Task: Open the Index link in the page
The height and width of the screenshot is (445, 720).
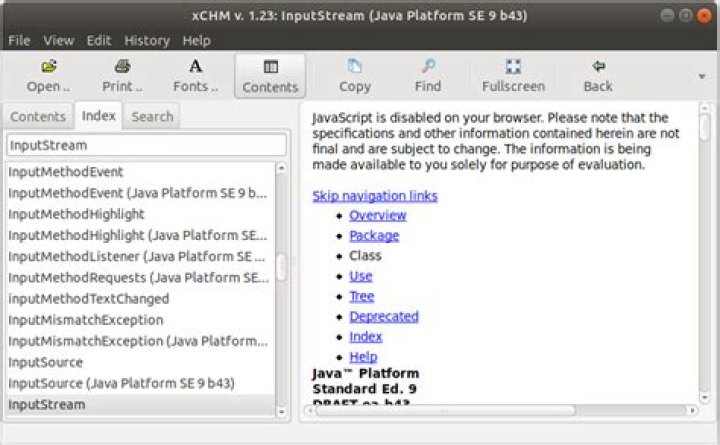Action: pos(366,337)
